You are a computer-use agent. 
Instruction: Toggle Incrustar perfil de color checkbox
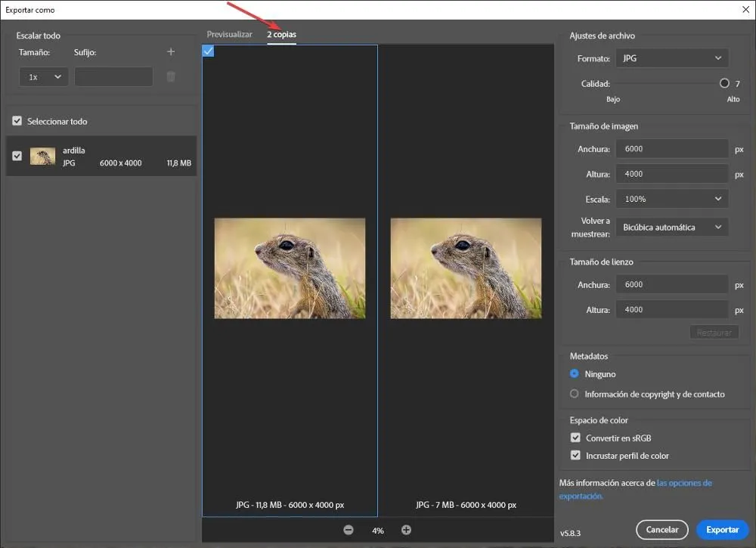[575, 455]
